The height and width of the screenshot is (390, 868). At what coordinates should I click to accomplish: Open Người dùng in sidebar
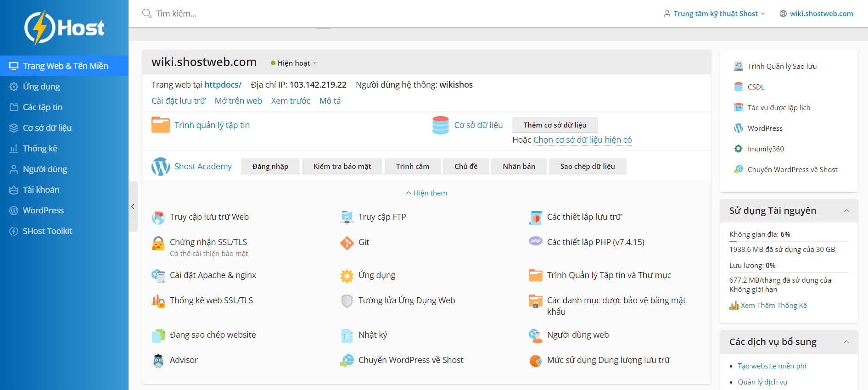(64, 169)
